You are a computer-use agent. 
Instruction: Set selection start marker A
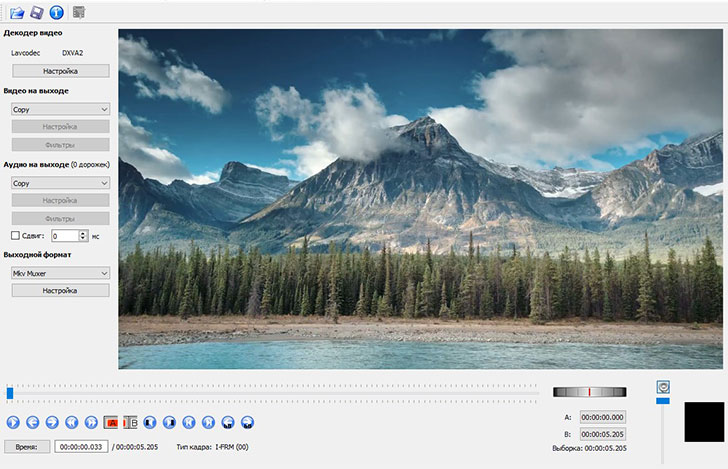[x=111, y=423]
